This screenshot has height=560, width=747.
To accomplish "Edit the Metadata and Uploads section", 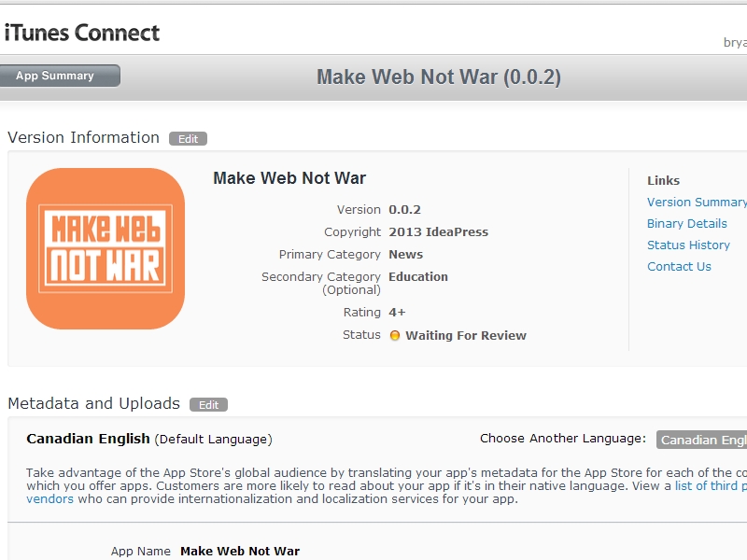I will 208,405.
